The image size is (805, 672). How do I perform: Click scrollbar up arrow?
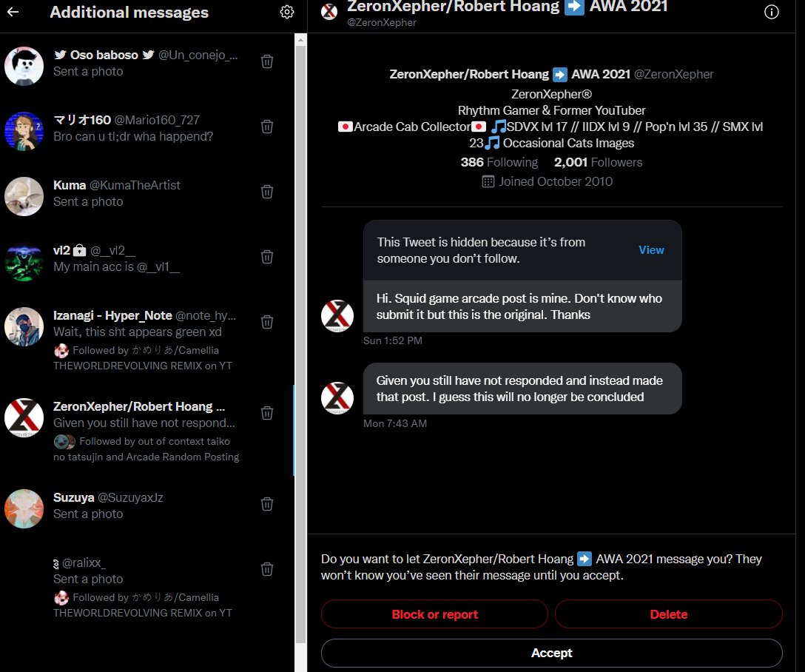pos(301,39)
